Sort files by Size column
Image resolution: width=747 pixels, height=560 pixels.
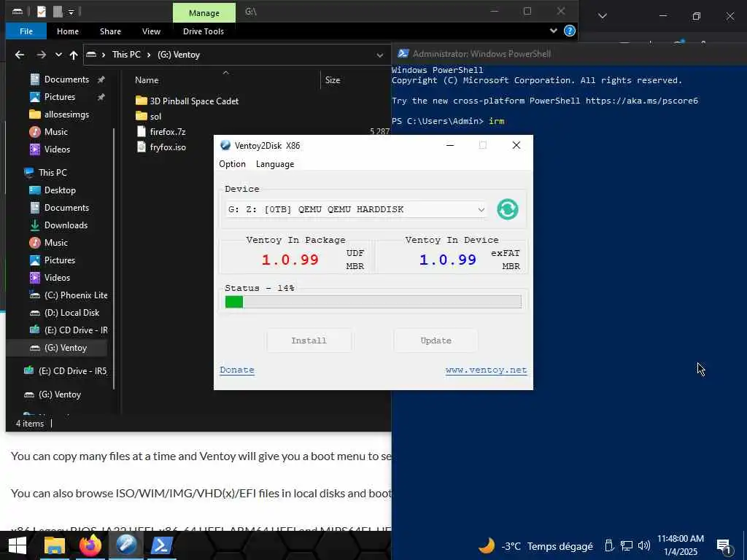pos(333,80)
